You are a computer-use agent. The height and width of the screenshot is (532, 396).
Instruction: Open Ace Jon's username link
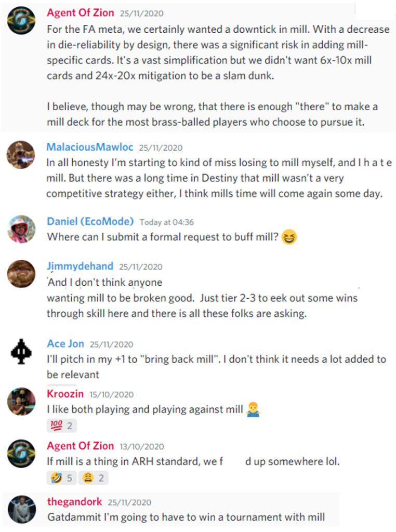[65, 344]
